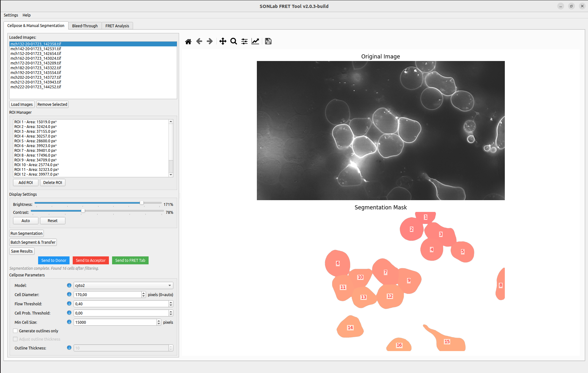Click cell label 7 in the segmentation mask
588x373 pixels.
(385, 272)
